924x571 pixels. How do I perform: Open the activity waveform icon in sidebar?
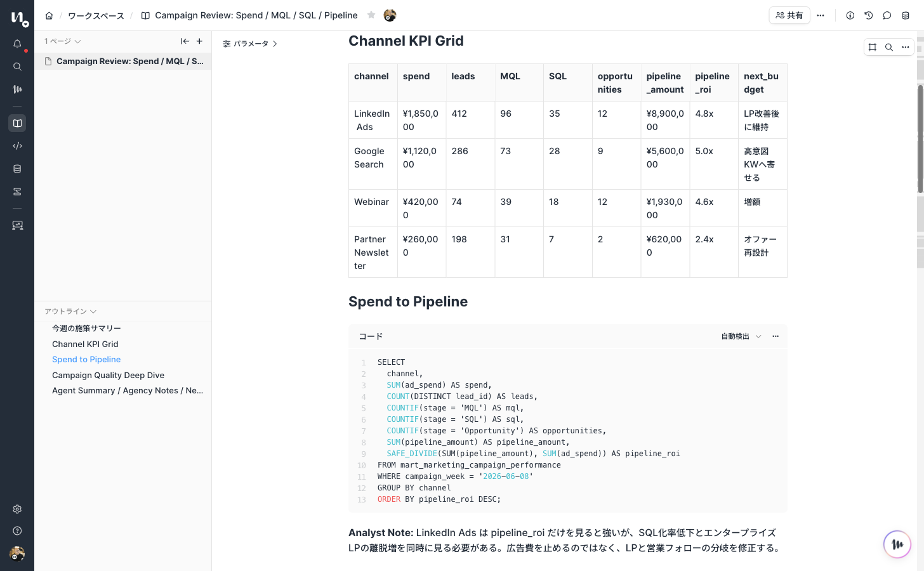17,89
